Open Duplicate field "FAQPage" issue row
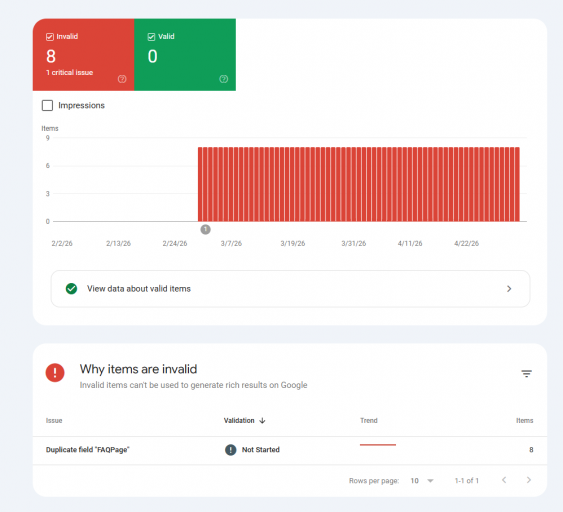The image size is (563, 512). pos(290,450)
